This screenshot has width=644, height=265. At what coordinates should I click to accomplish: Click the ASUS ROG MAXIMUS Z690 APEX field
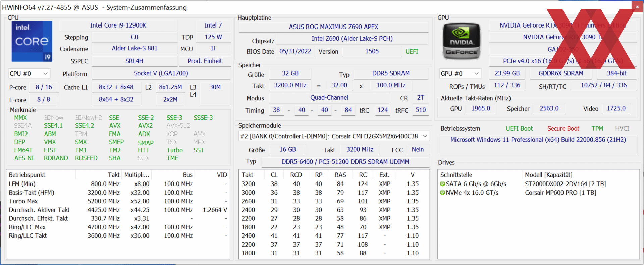click(x=333, y=27)
